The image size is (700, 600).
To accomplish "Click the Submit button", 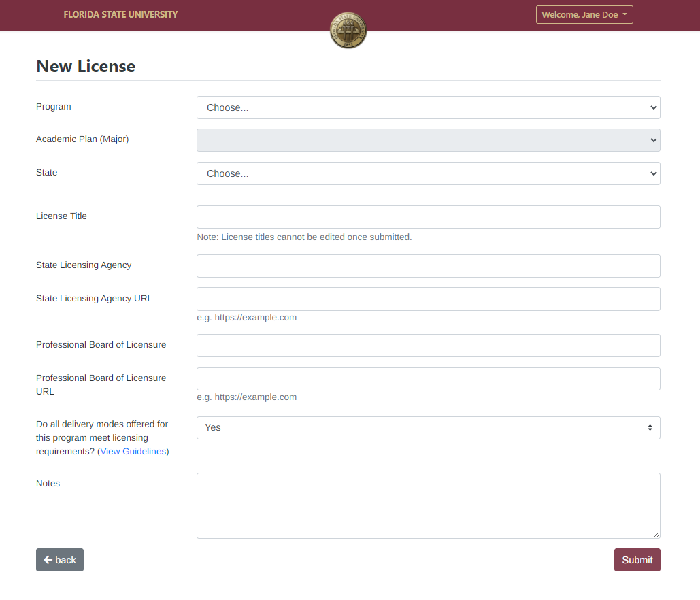I will pyautogui.click(x=637, y=559).
